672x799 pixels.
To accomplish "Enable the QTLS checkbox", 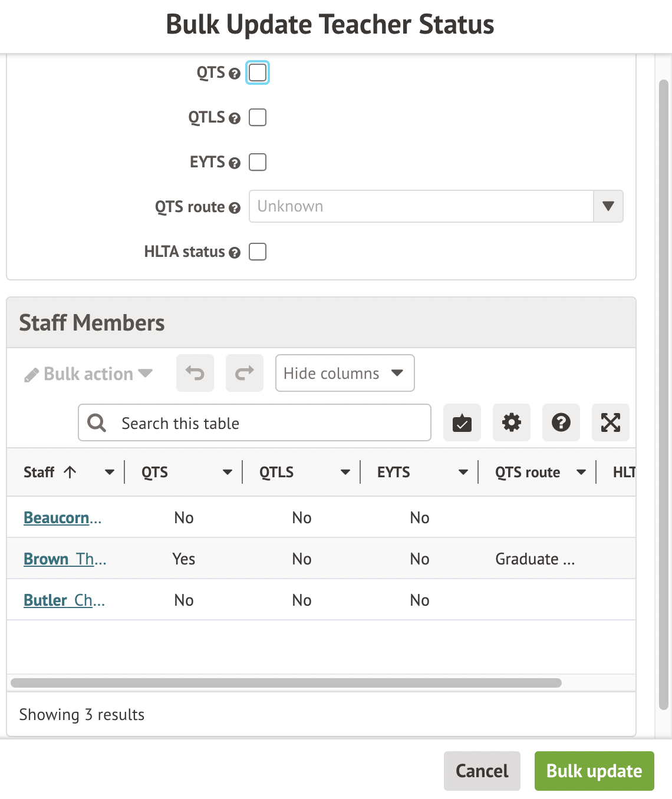I will 258,117.
